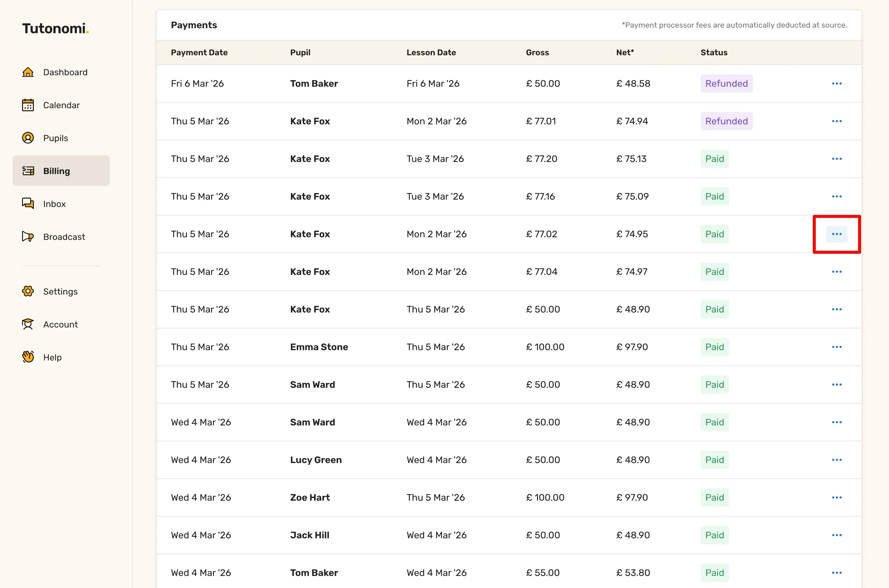Screen dimensions: 889x588
Task: Open actions menu for Jack Hill payment
Action: tap(836, 535)
